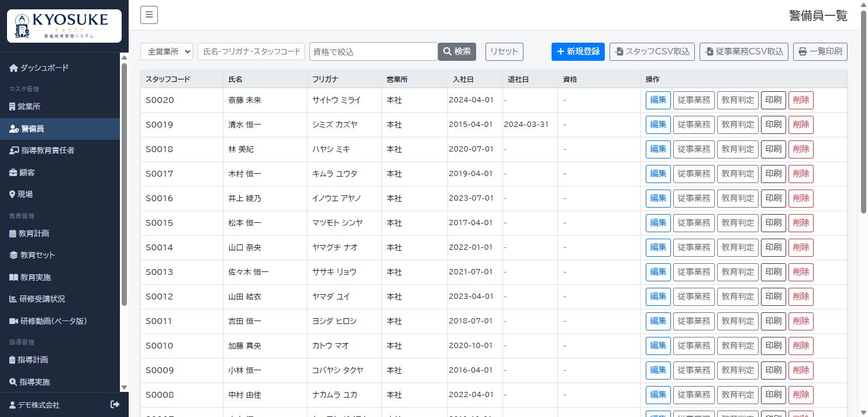Click the 新規登録 button

tap(578, 51)
